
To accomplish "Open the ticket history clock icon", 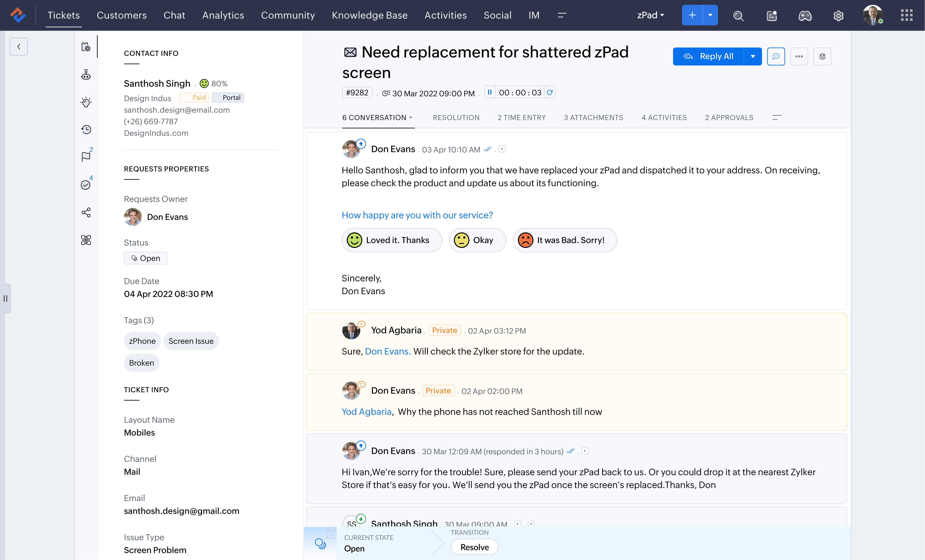I will coord(86,129).
